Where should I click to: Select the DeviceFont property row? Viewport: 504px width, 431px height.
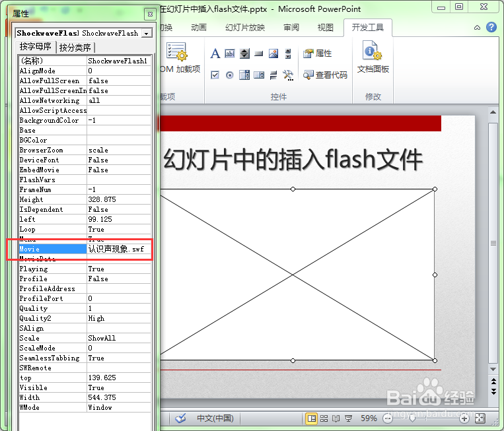[85, 160]
